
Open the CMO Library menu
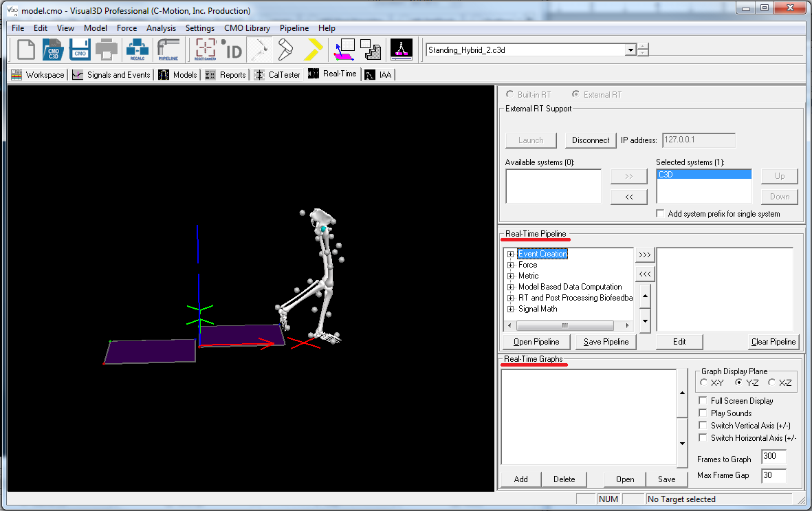(x=247, y=28)
